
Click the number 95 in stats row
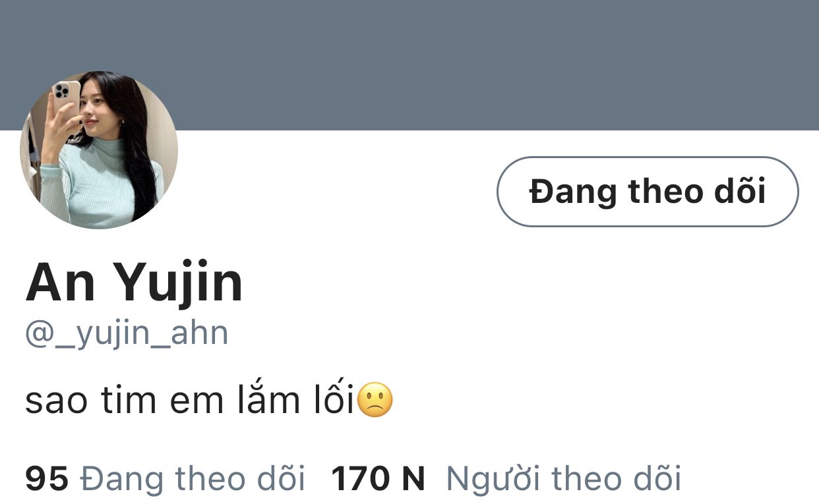(47, 478)
